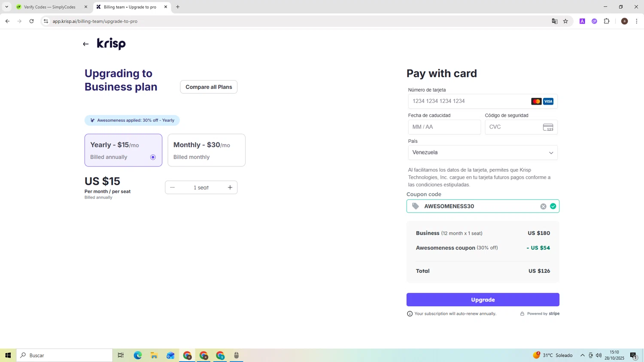The image size is (644, 362).
Task: Click the address bar URL
Action: [x=95, y=21]
